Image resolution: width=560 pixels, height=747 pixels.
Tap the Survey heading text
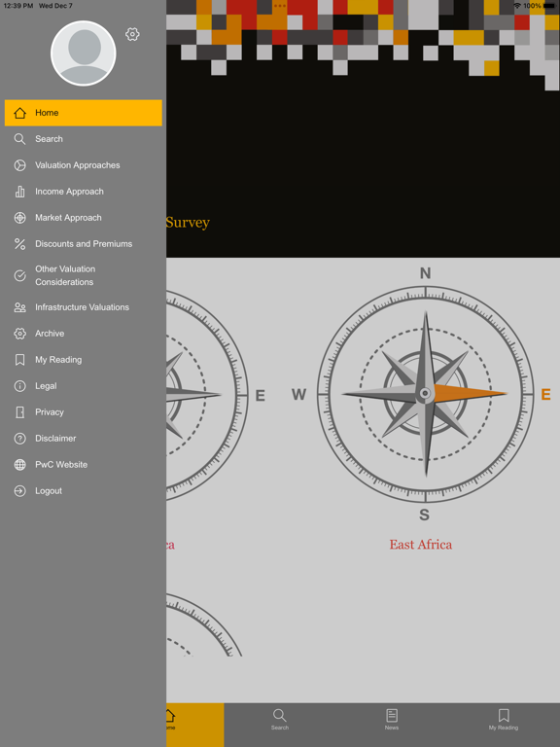coord(188,223)
